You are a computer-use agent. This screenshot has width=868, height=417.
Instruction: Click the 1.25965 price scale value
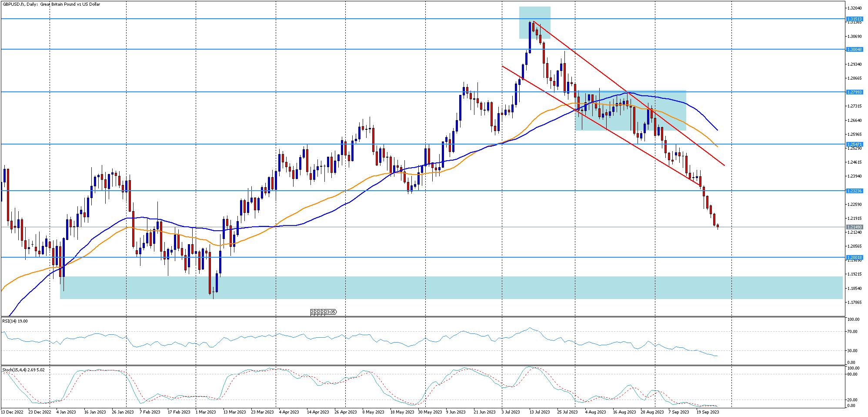click(855, 135)
